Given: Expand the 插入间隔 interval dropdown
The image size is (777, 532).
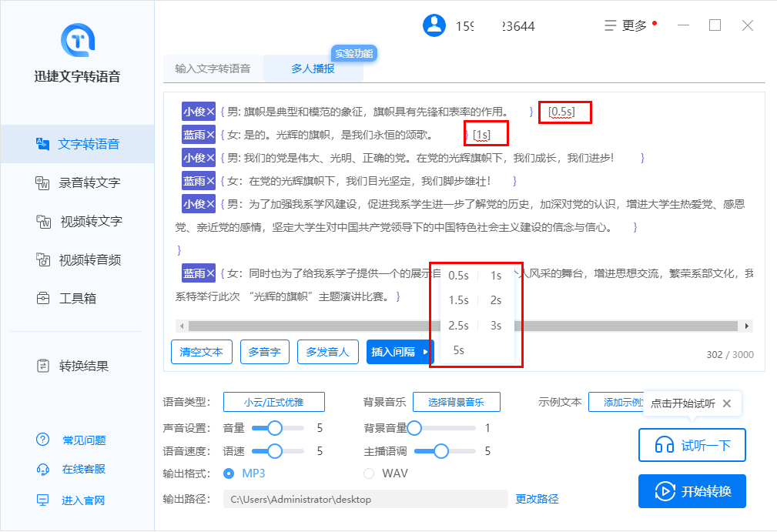Looking at the screenshot, I should point(400,352).
